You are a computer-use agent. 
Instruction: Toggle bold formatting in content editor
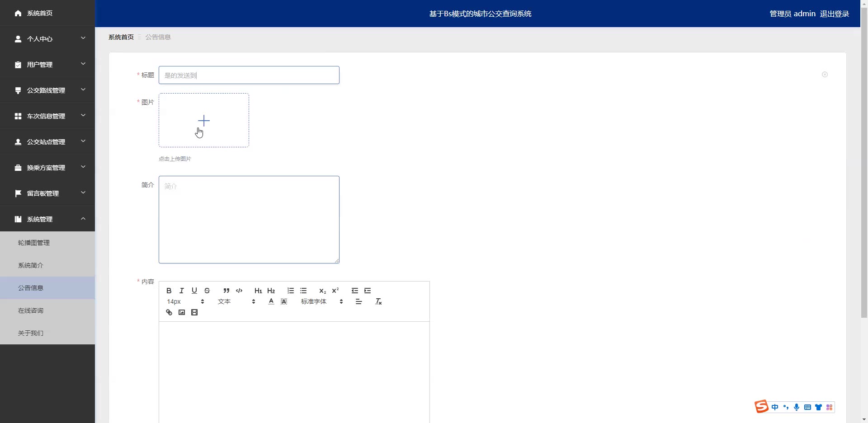(169, 291)
